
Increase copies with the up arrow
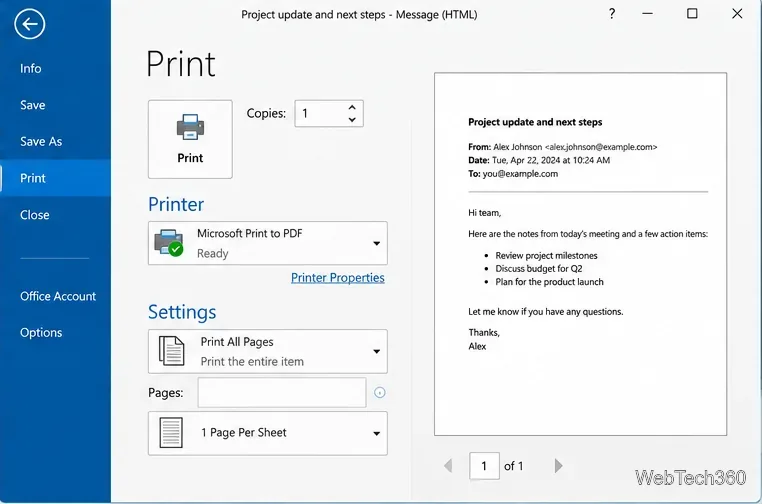352,107
